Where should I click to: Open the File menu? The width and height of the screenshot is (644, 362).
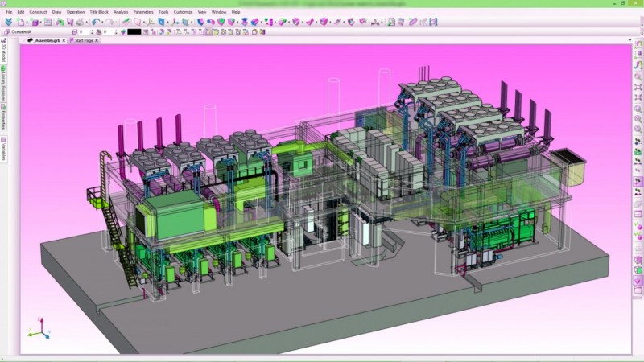click(9, 12)
